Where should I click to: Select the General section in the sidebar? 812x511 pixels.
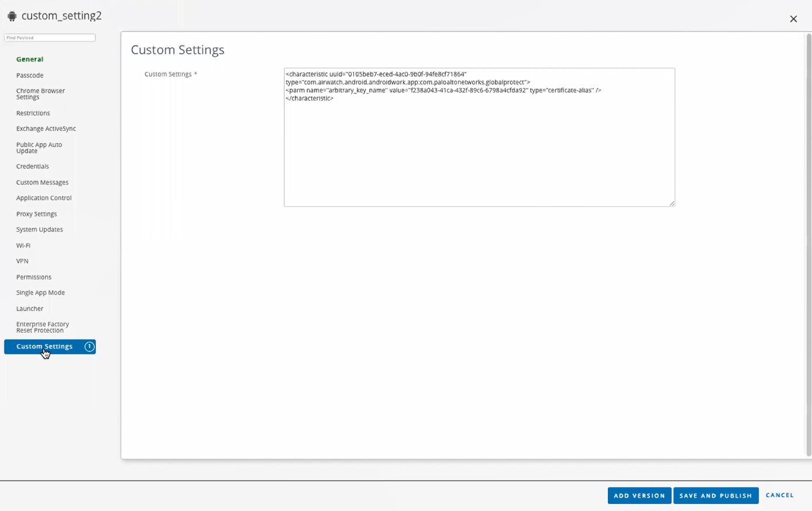pos(29,59)
